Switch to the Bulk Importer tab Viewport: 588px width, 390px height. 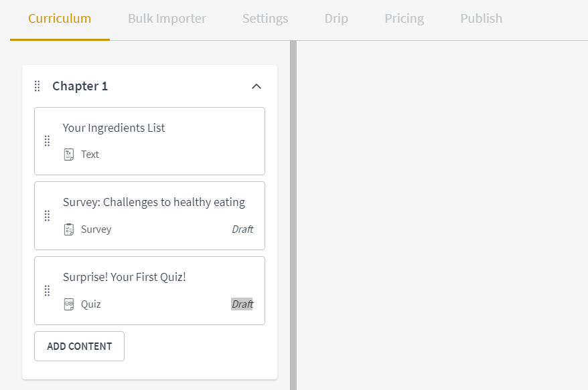167,18
